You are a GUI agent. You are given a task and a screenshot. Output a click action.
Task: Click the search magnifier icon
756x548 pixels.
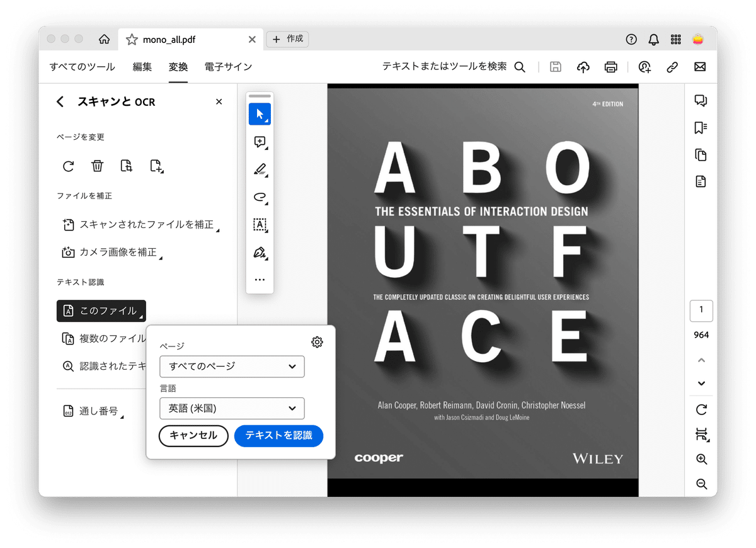point(520,67)
